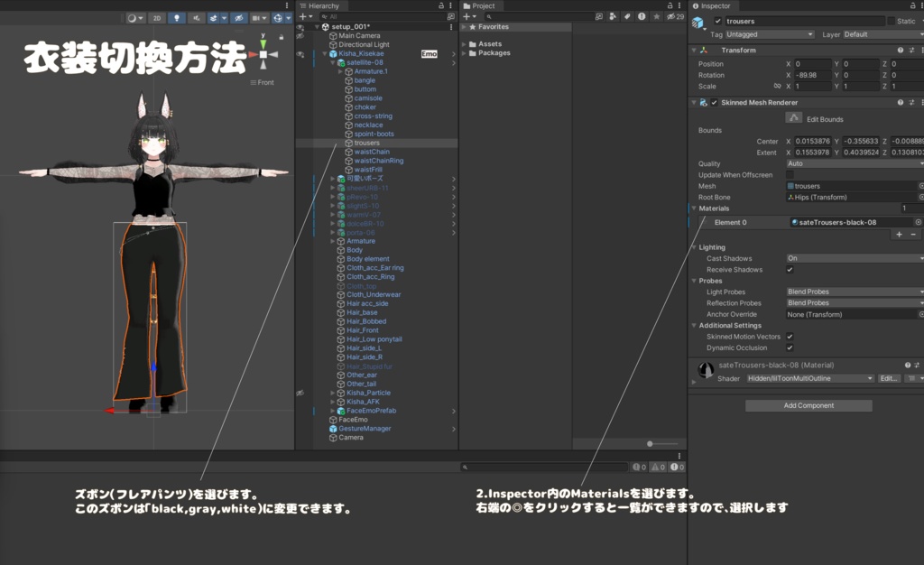Open Hierarchy search-in-window icon
Image resolution: width=924 pixels, height=565 pixels.
point(451,16)
